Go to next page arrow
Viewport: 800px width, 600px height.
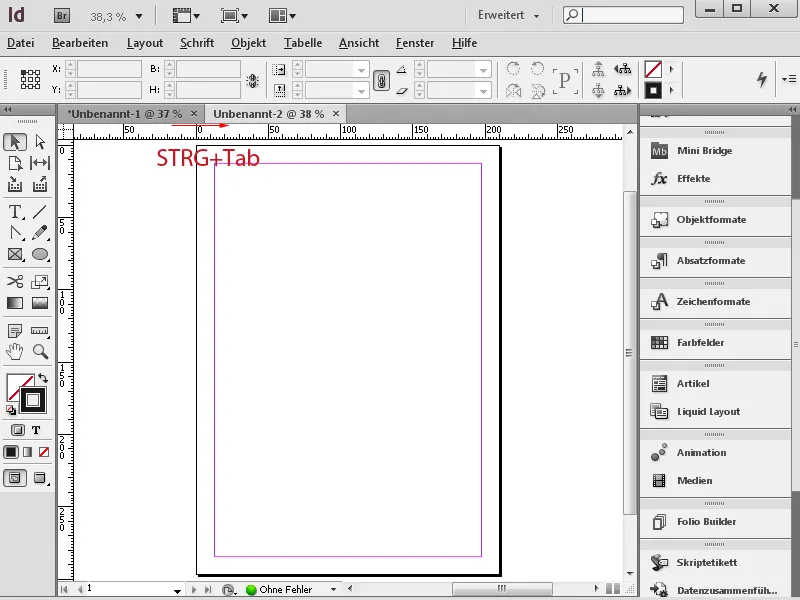(x=193, y=589)
